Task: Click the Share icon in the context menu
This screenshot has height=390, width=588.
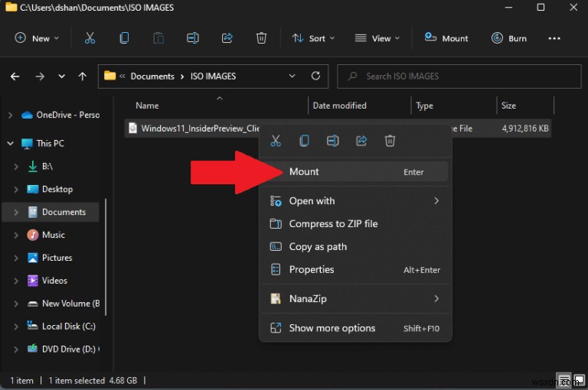Action: [x=361, y=141]
